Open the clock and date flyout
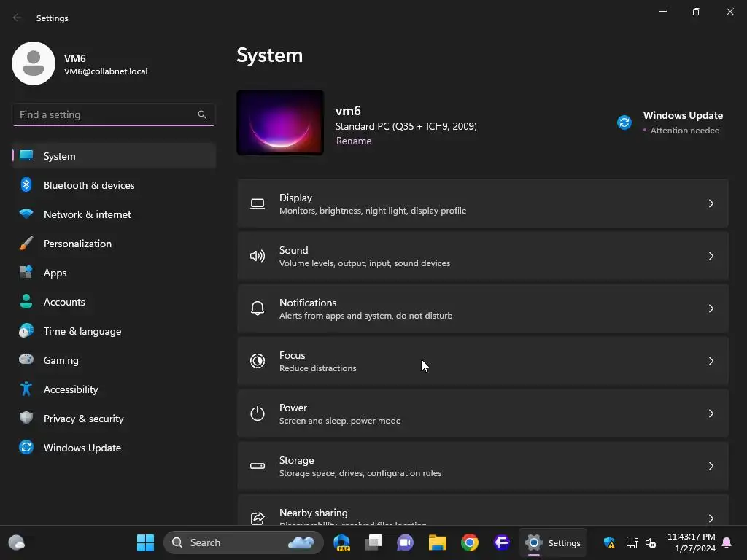The width and height of the screenshot is (747, 560). click(x=692, y=542)
